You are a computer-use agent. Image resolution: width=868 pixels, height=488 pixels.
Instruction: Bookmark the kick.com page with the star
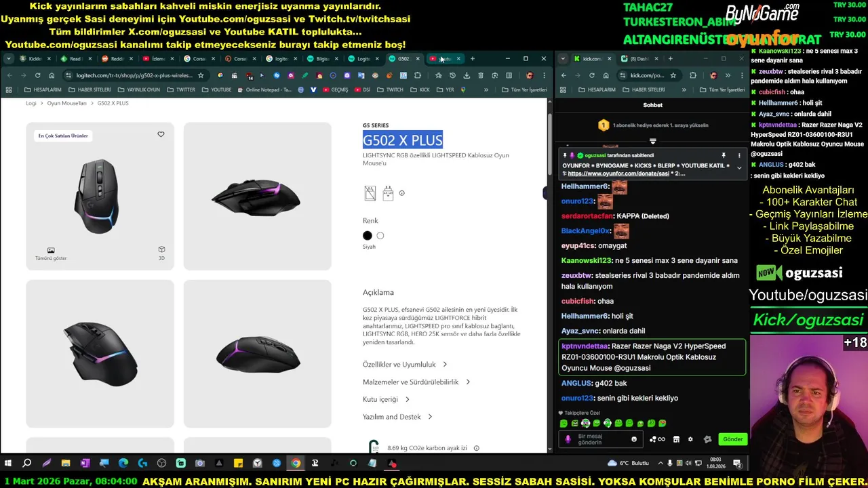673,75
